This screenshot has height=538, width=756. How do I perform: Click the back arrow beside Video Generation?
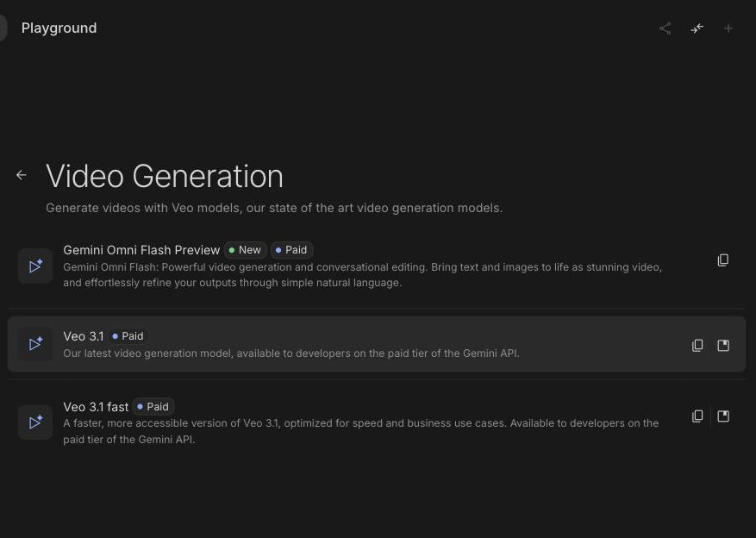coord(22,175)
